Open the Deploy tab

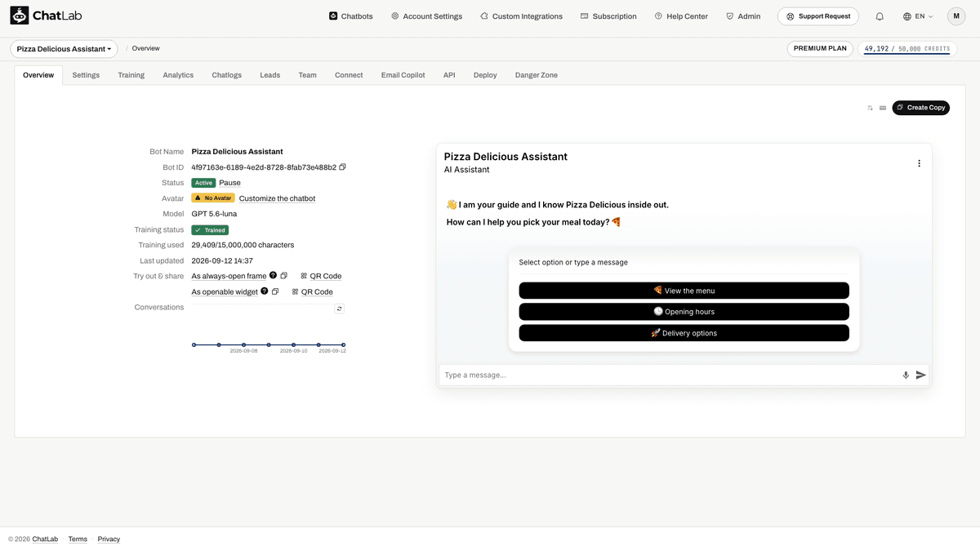(x=485, y=75)
